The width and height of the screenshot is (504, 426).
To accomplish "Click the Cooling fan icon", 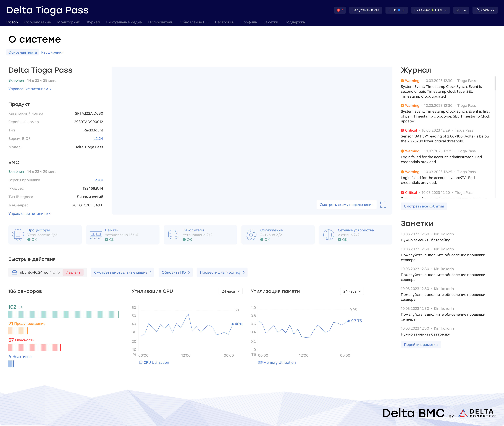I will pyautogui.click(x=251, y=235).
